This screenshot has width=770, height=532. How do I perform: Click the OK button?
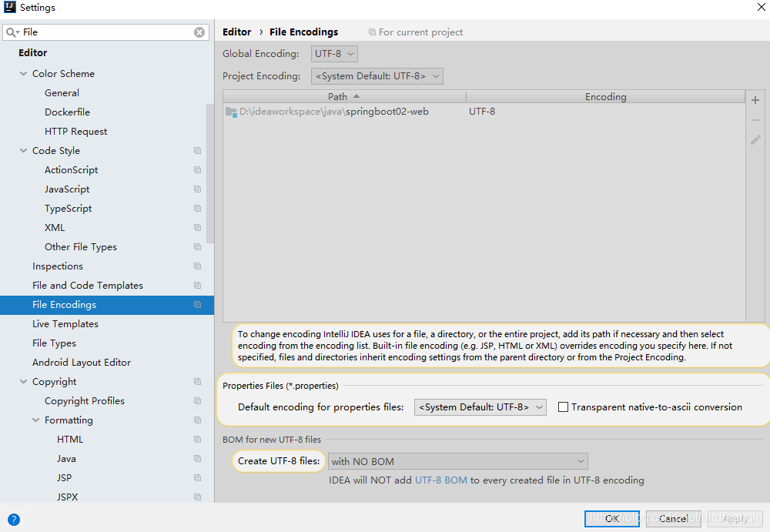pos(612,519)
